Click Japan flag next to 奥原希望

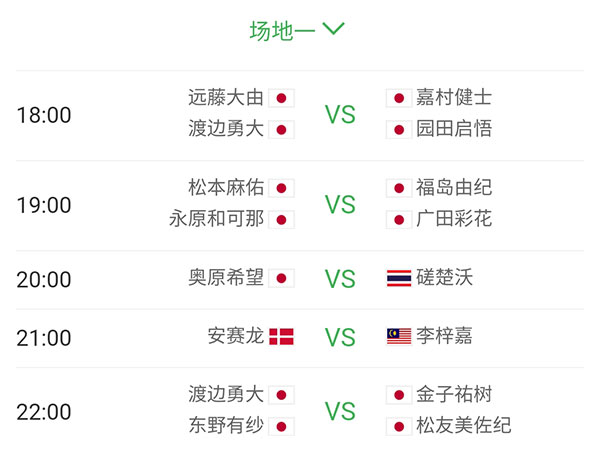[x=281, y=278]
